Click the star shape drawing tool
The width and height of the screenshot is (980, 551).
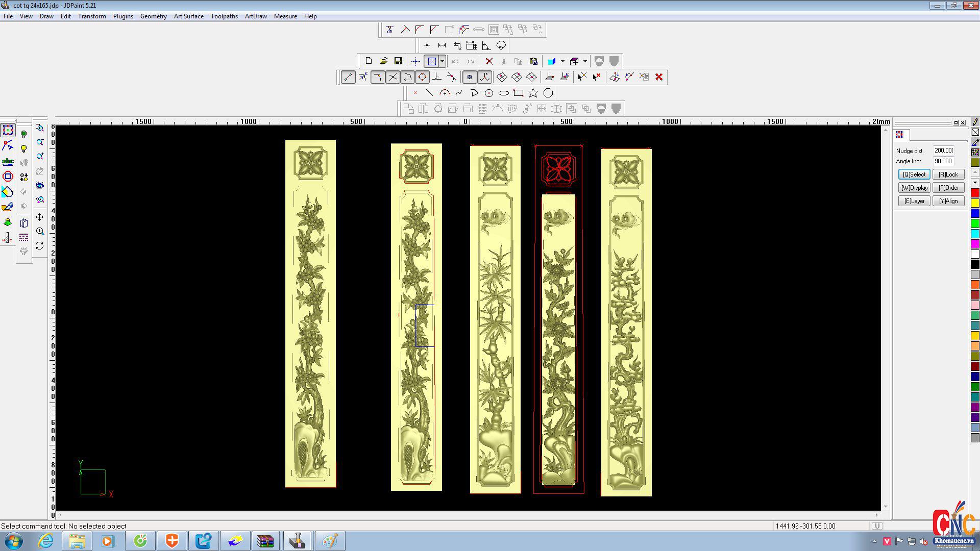click(533, 93)
